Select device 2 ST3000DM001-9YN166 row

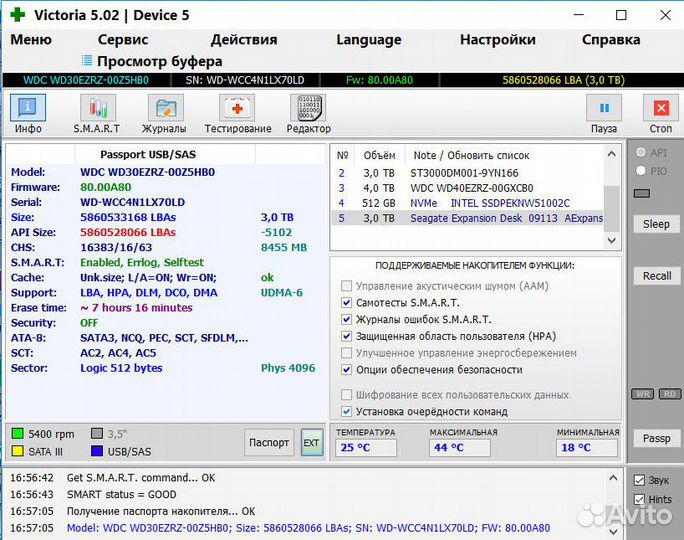468,173
